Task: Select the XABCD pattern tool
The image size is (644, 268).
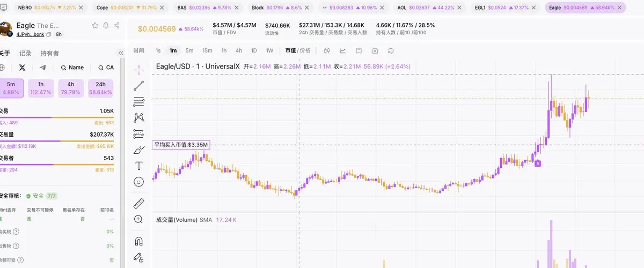Action: 139,117
